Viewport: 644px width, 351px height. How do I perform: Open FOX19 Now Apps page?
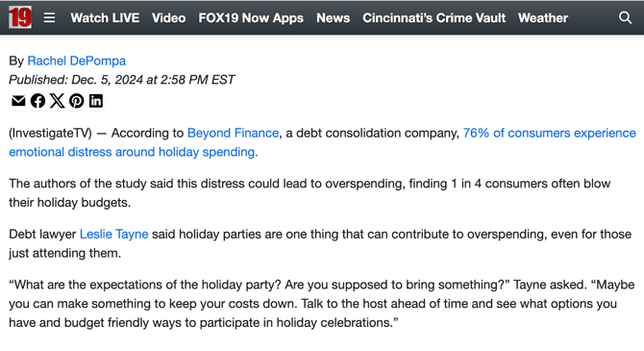coord(251,18)
